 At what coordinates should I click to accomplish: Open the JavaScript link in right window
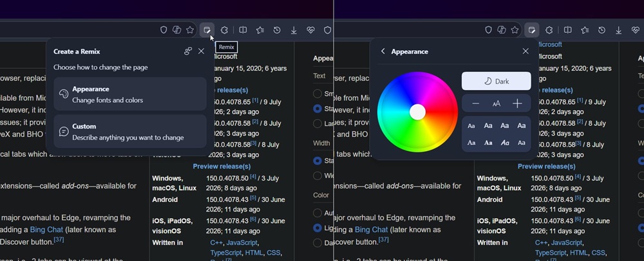click(566, 242)
